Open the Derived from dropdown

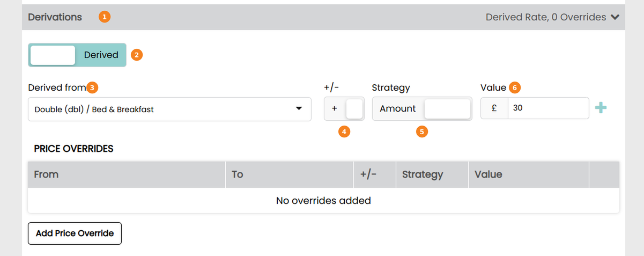click(169, 109)
